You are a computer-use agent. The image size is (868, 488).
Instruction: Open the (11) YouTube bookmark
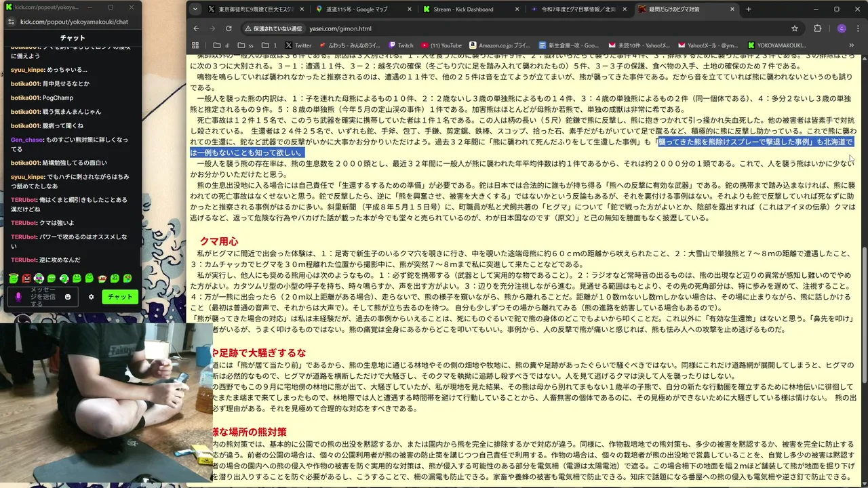[441, 45]
